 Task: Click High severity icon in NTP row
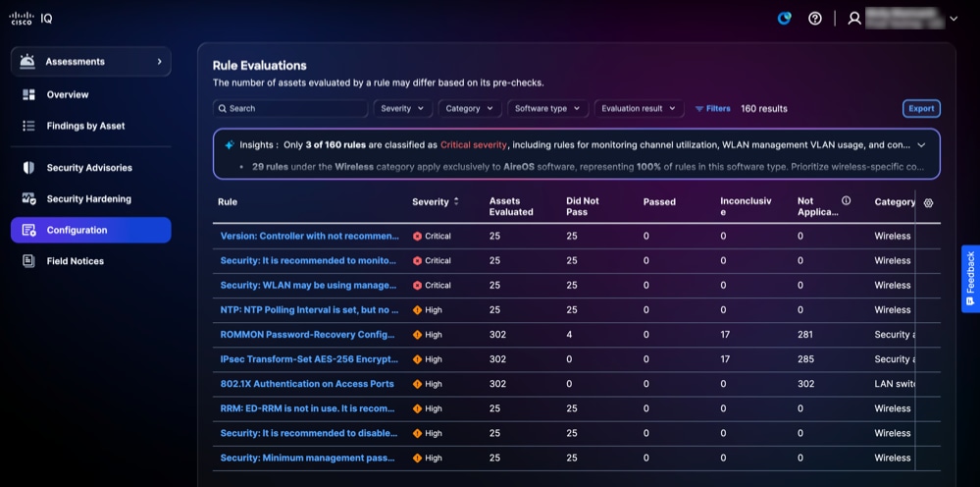[x=417, y=310]
